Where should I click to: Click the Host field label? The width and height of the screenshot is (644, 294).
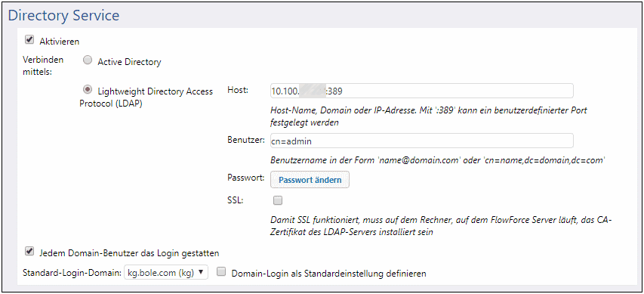coord(239,90)
